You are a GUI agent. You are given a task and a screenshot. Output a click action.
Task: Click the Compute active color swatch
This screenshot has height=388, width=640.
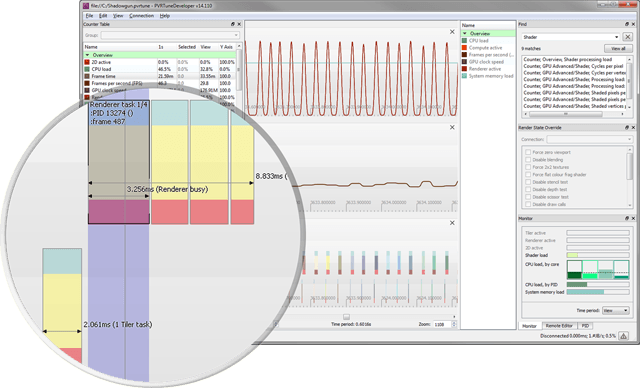464,48
